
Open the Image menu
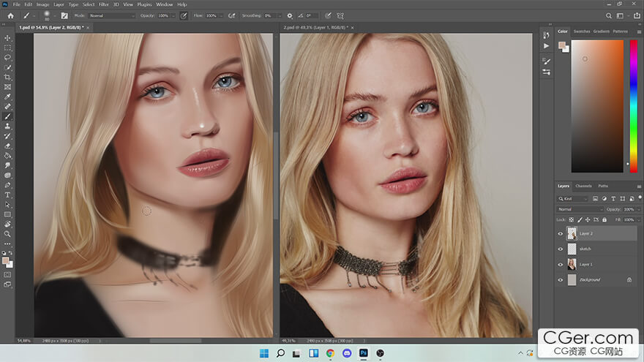(42, 4)
